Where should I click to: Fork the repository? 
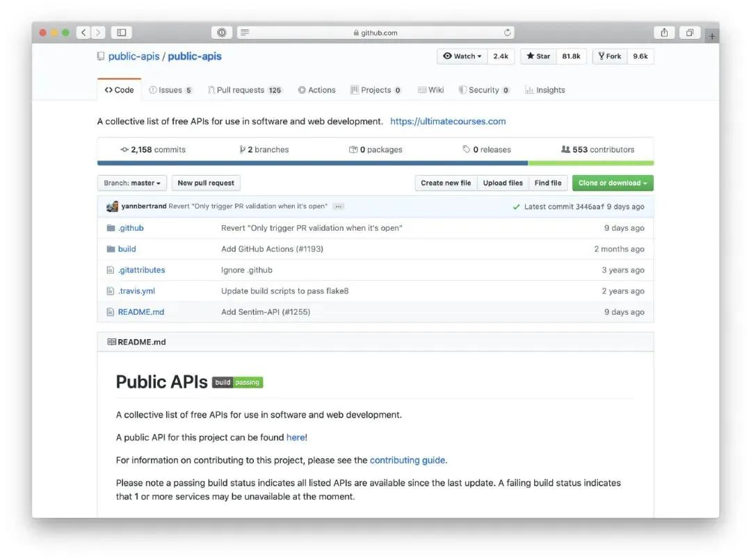pos(610,56)
